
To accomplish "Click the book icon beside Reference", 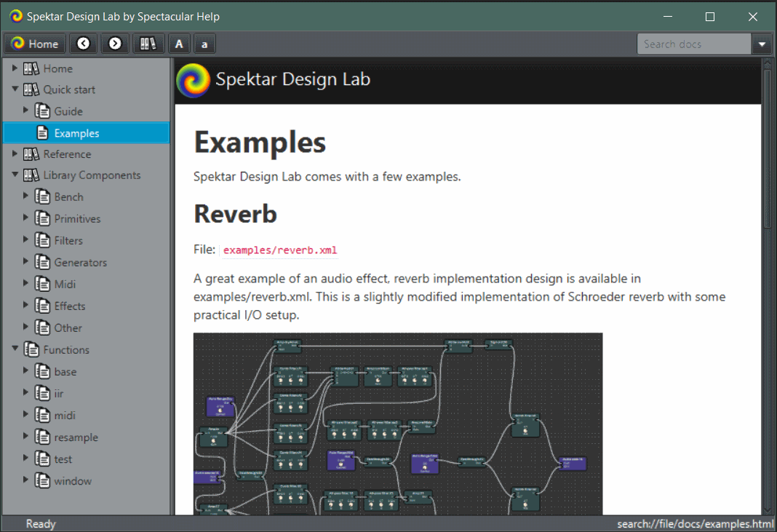I will [x=31, y=154].
